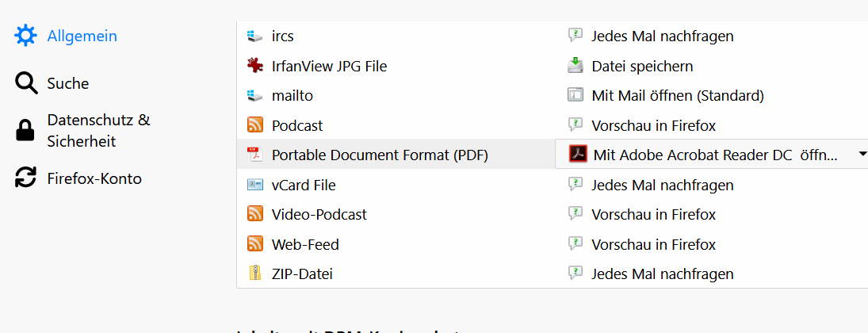
Task: Click the Suche magnifier icon
Action: pos(26,83)
